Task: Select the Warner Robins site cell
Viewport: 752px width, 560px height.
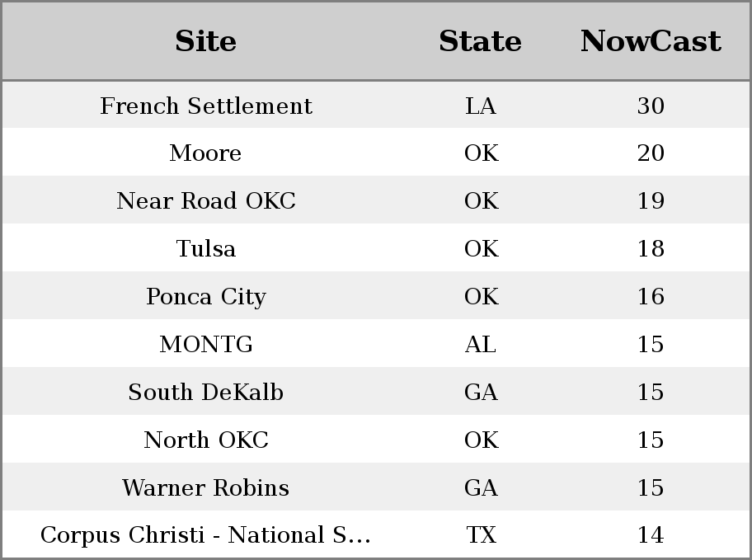Action: [x=206, y=487]
